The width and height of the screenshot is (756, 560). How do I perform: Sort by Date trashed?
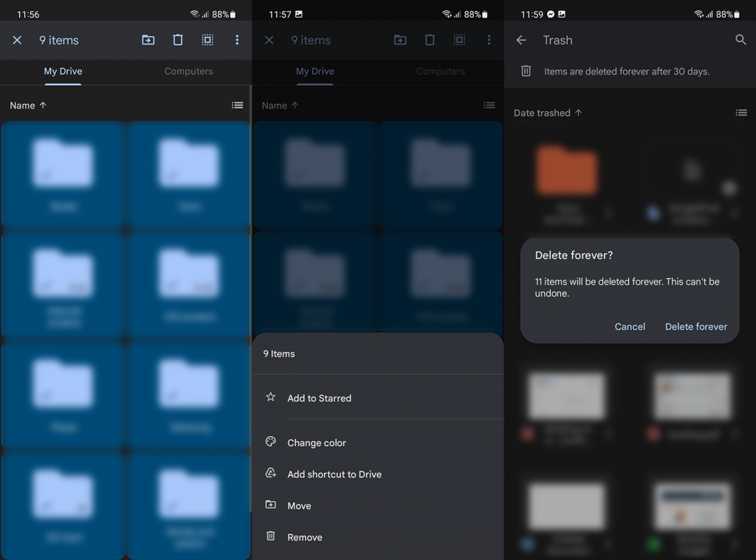pos(548,113)
